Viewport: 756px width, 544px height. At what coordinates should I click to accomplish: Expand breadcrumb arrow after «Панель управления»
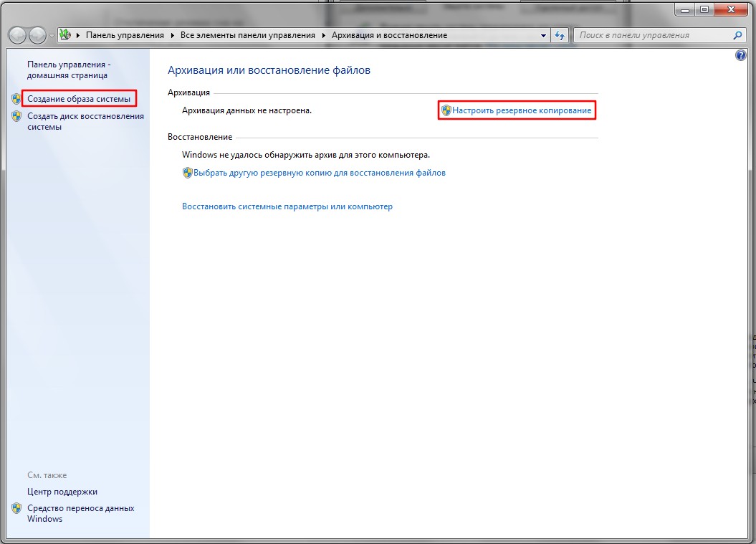[x=172, y=35]
